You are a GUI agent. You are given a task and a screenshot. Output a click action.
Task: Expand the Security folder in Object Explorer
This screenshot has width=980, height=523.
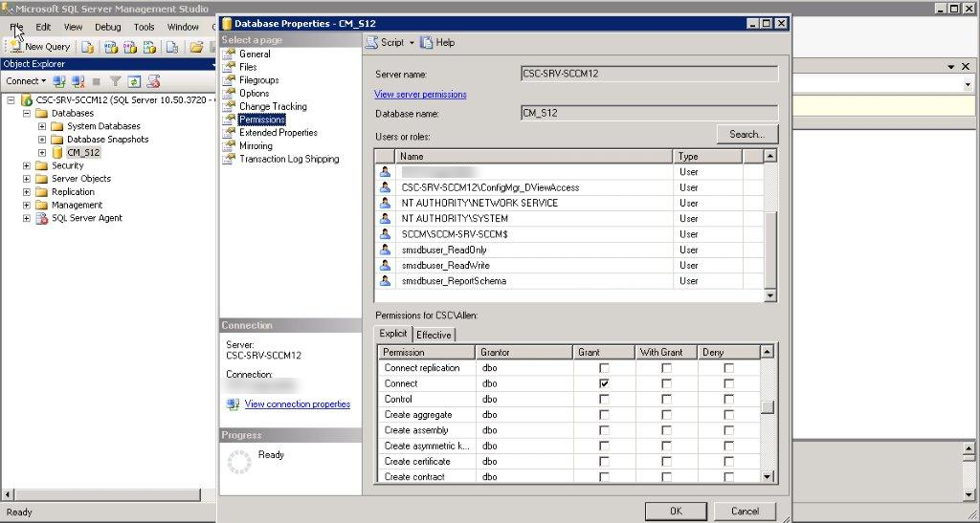pyautogui.click(x=27, y=165)
